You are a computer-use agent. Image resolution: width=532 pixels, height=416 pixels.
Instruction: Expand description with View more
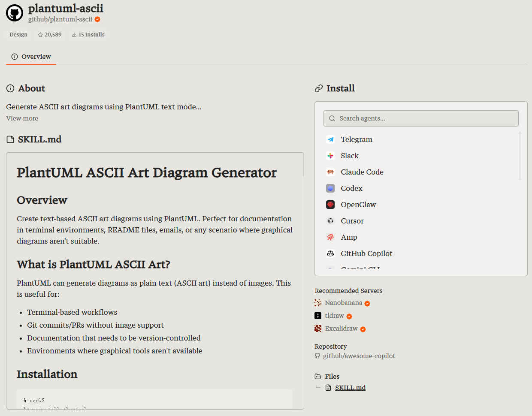point(22,118)
